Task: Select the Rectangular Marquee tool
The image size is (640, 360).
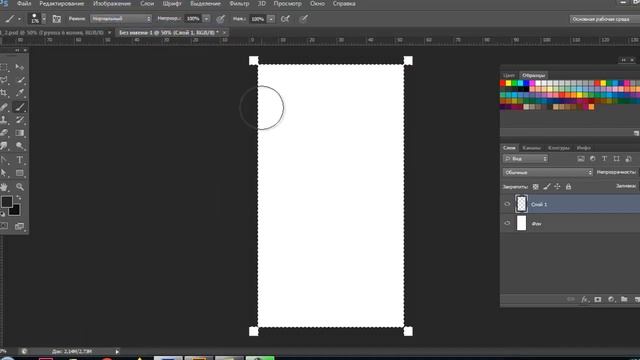Action: pos(4,67)
